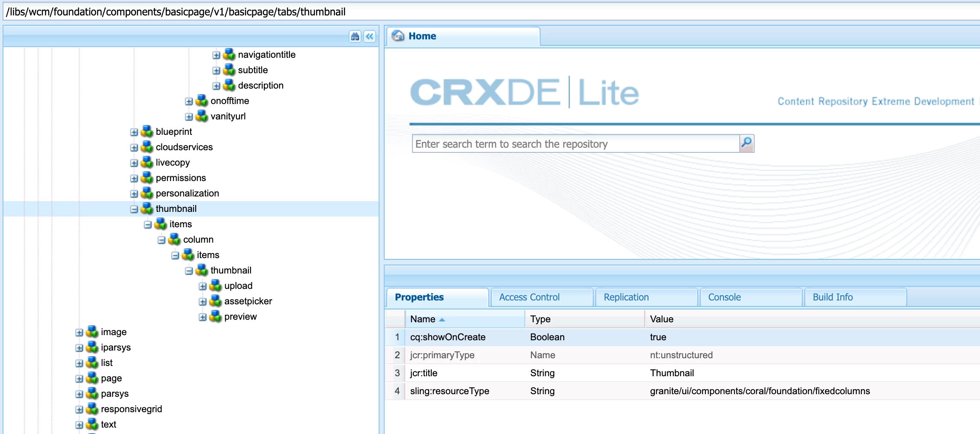
Task: Click the navigationtitle node icon
Action: [230, 54]
